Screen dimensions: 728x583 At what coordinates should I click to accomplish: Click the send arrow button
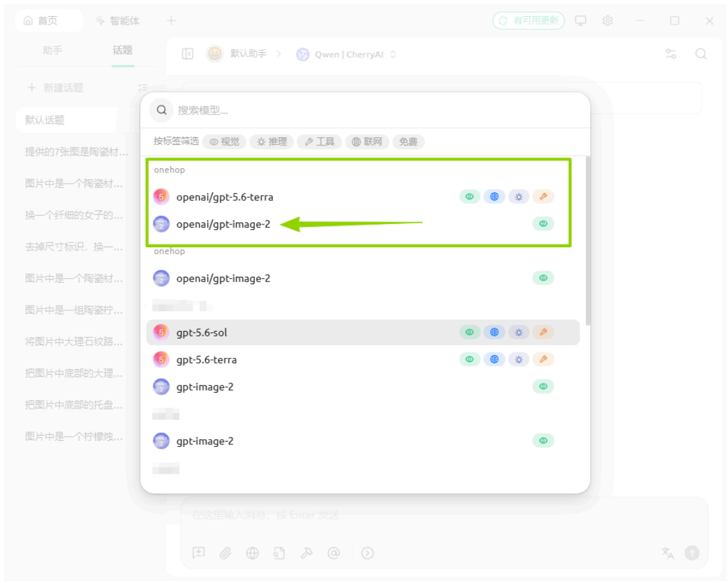(x=692, y=553)
